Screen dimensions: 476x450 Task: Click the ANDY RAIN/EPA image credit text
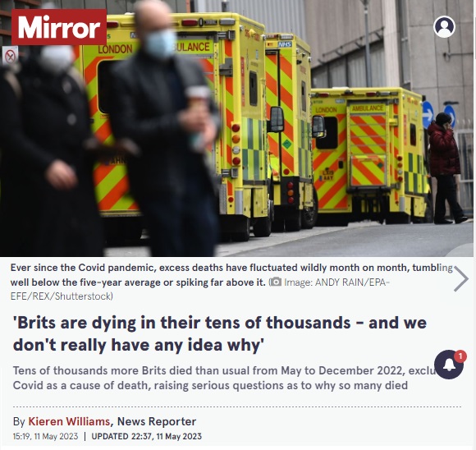(200, 289)
